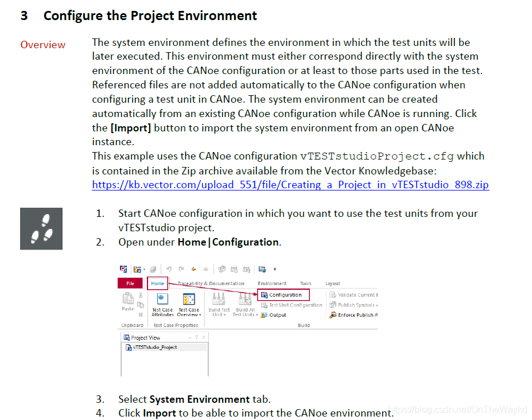The height and width of the screenshot is (420, 532).
Task: Click the 'Clipboard' ribbon group label
Action: pyautogui.click(x=133, y=325)
